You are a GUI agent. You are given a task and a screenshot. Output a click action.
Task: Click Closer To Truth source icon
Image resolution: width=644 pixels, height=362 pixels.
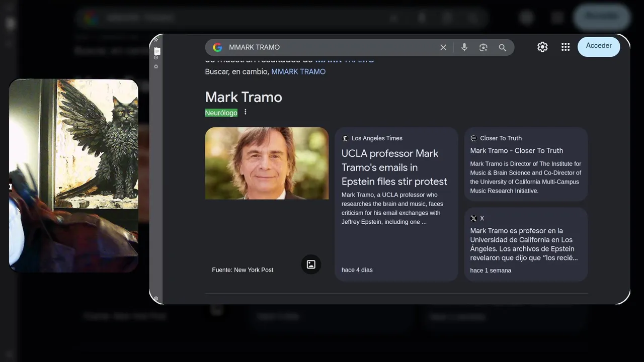473,138
